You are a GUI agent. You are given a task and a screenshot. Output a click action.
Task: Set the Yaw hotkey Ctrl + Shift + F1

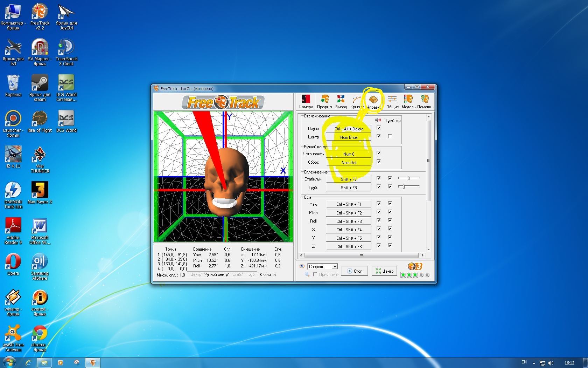point(349,204)
